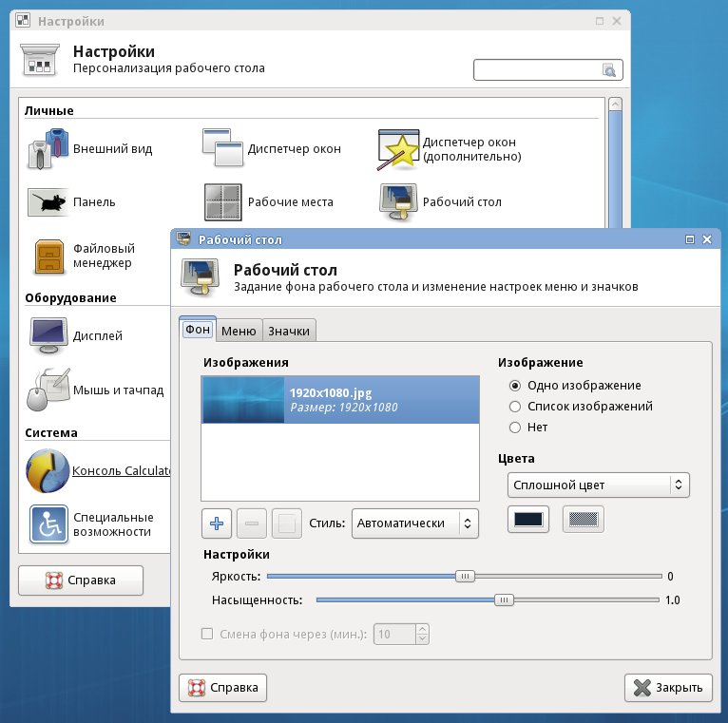Open the Сплошной цвет color style dropdown

click(599, 485)
